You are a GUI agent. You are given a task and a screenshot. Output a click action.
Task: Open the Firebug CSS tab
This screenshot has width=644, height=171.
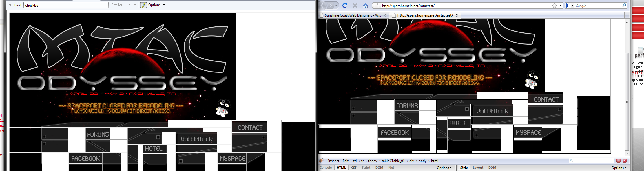click(354, 168)
